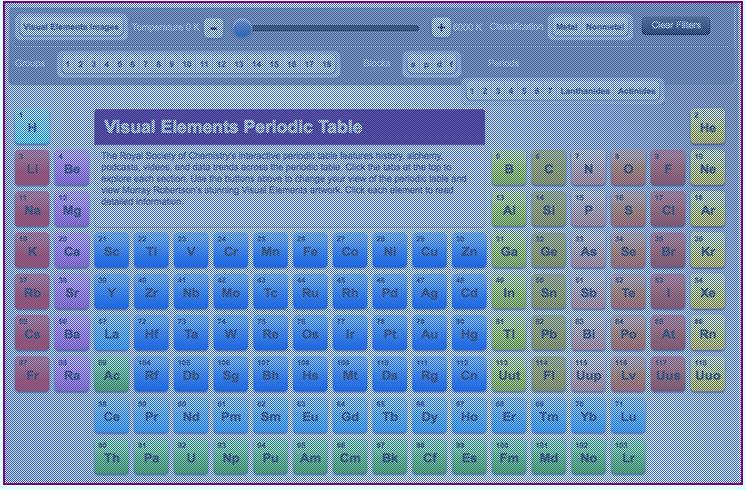Open the Silicon (Si) element tile
746x490 pixels.
pos(549,210)
